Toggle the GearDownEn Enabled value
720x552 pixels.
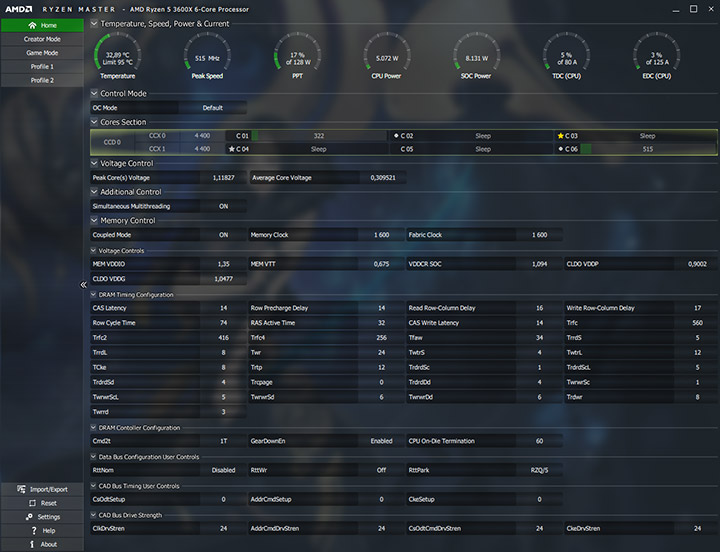pos(382,441)
